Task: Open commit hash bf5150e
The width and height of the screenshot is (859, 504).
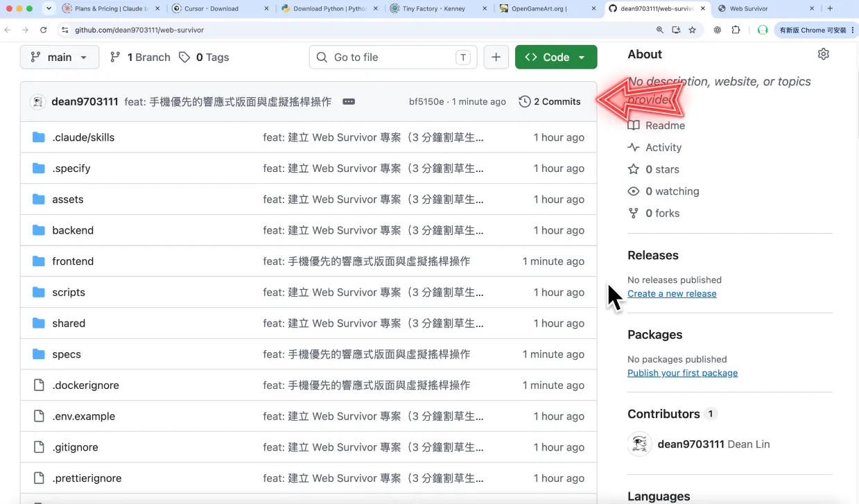Action: [x=426, y=102]
